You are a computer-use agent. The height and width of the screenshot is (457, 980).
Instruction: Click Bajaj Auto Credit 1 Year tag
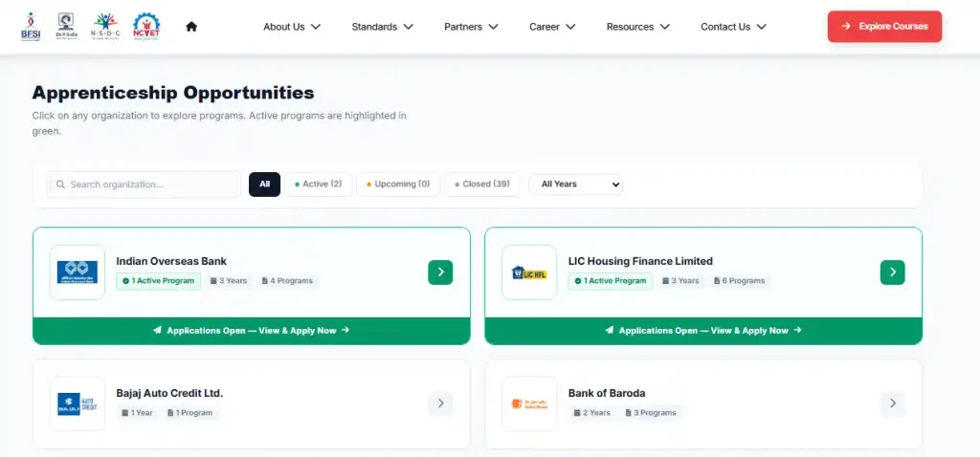pos(137,413)
